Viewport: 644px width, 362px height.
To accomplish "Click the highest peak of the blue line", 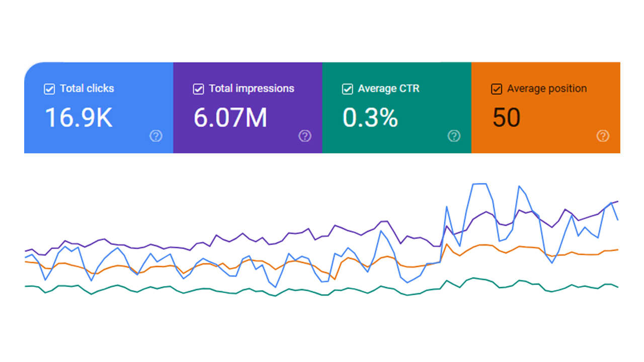I will click(479, 184).
